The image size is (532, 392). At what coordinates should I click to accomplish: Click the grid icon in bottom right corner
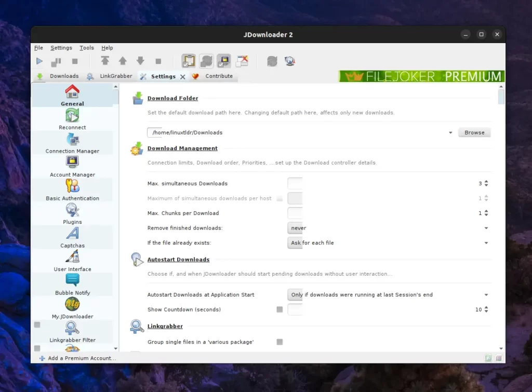(499, 358)
